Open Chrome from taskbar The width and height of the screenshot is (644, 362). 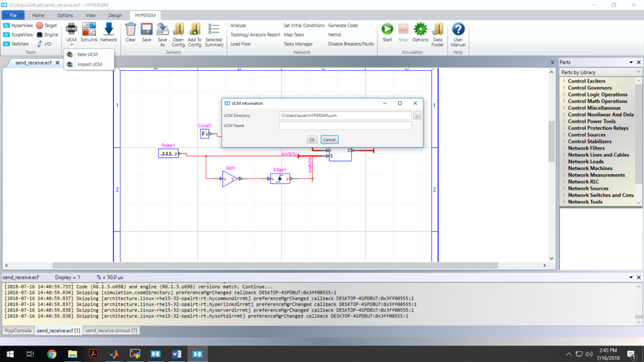[x=52, y=354]
